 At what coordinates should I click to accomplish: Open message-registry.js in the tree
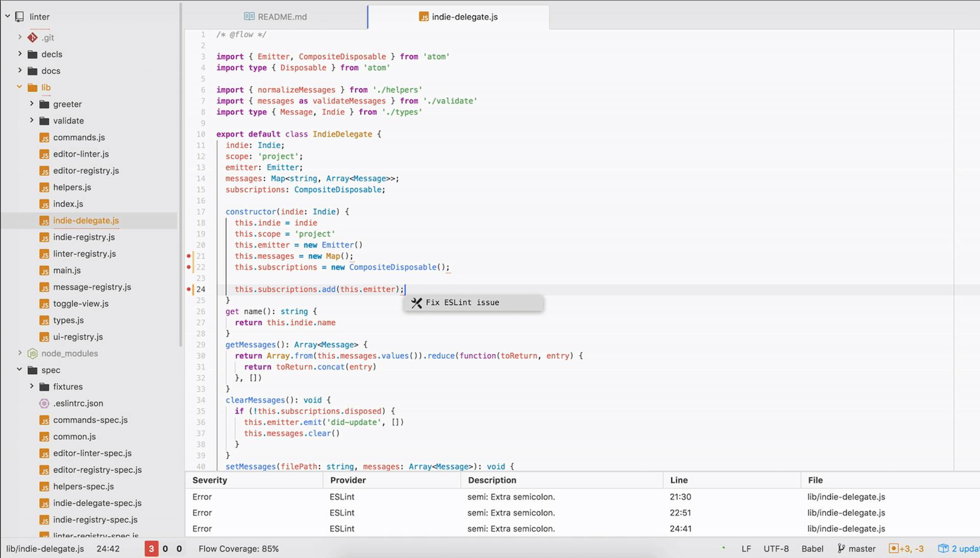point(92,287)
